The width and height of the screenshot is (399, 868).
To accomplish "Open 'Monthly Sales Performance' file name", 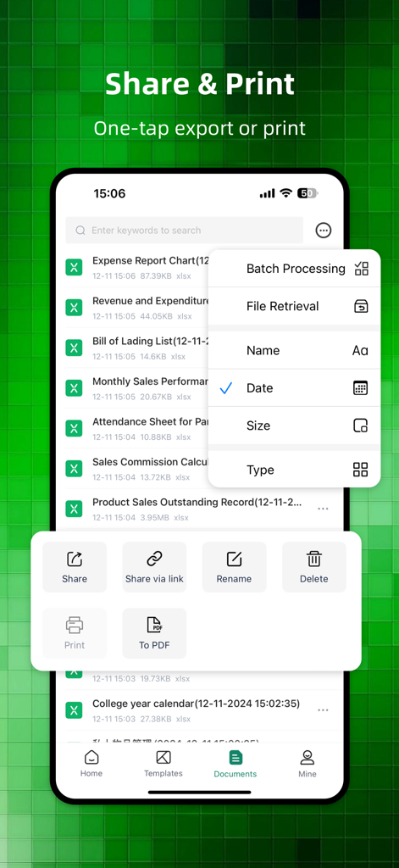I will click(x=150, y=382).
